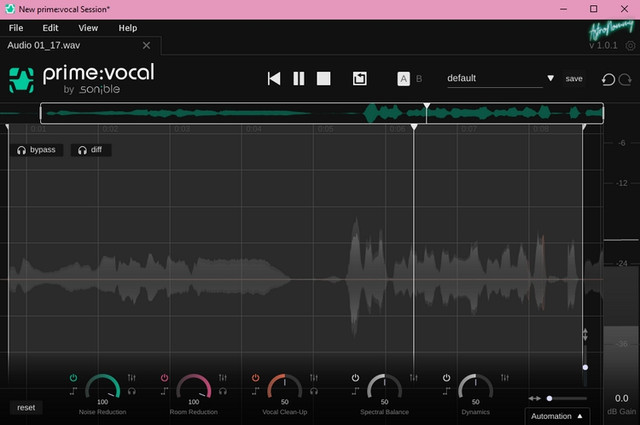The width and height of the screenshot is (640, 425).
Task: Adjust the horizontal zoom slider handle
Action: pos(549,398)
